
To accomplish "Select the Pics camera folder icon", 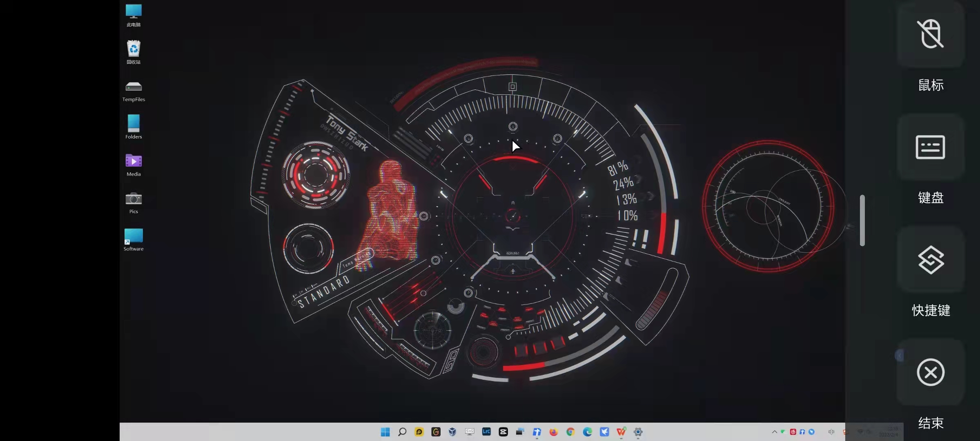I will pyautogui.click(x=134, y=203).
